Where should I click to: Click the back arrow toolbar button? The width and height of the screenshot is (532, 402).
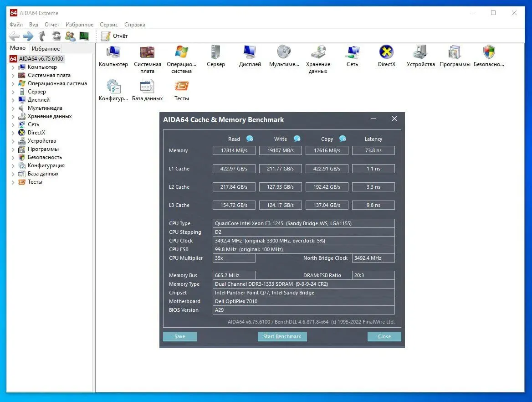click(x=14, y=36)
